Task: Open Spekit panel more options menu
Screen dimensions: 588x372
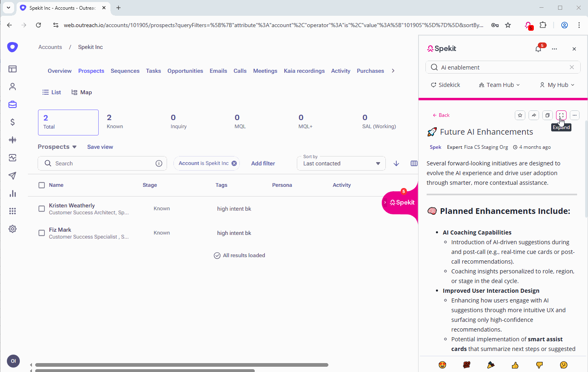Action: (x=554, y=49)
